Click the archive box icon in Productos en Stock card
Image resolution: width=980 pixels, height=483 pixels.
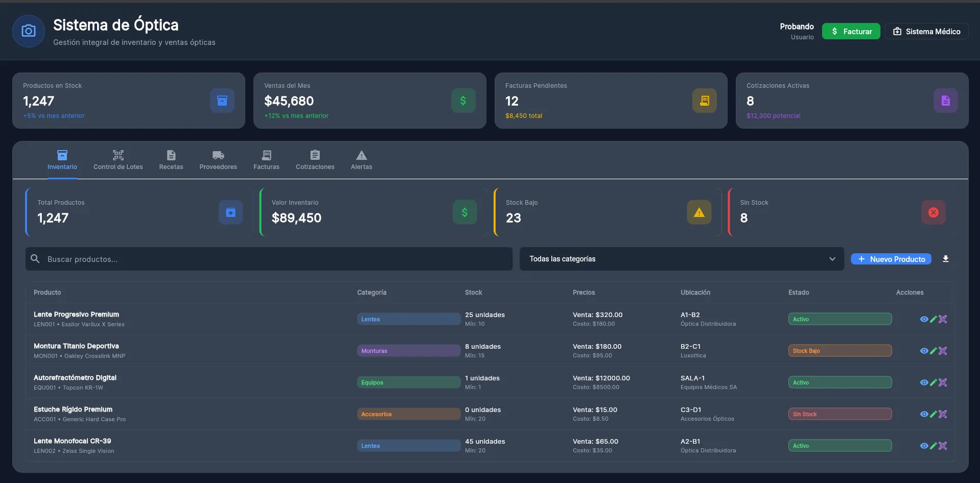tap(222, 101)
